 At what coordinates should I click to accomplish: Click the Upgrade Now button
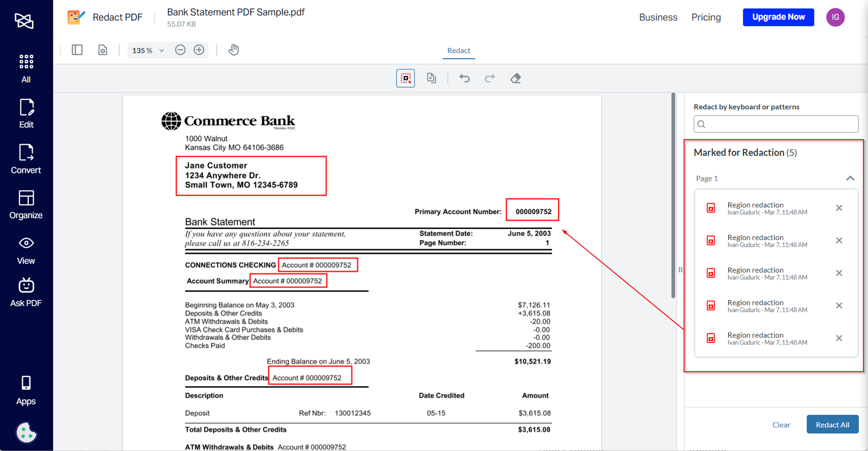(778, 17)
